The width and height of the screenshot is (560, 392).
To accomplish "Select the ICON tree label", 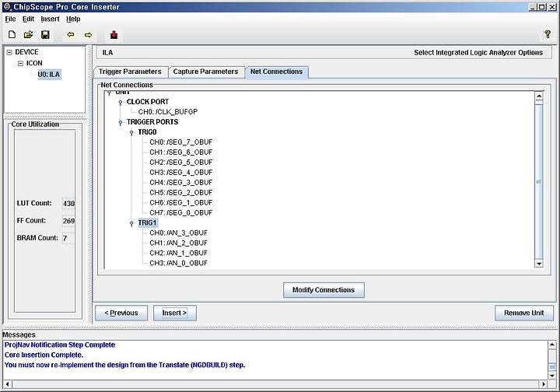I will tap(34, 63).
